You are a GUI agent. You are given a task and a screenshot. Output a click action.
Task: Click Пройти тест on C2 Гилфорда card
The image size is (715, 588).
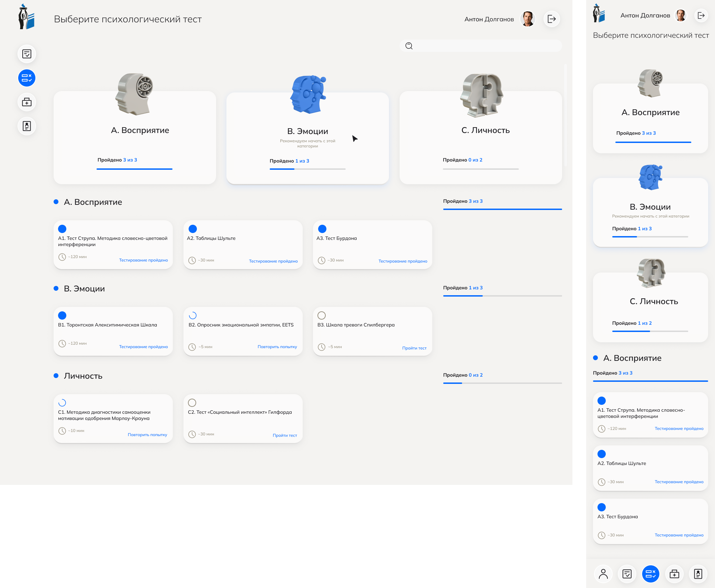284,435
